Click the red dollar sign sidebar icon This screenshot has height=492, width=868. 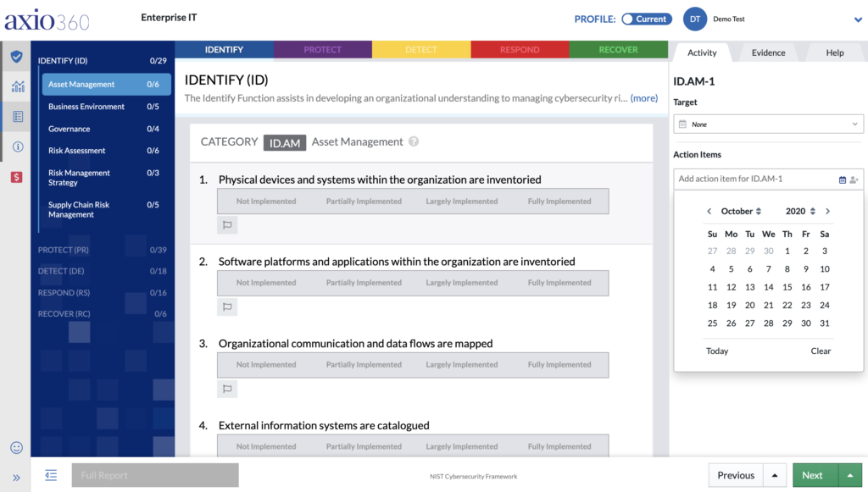[17, 176]
